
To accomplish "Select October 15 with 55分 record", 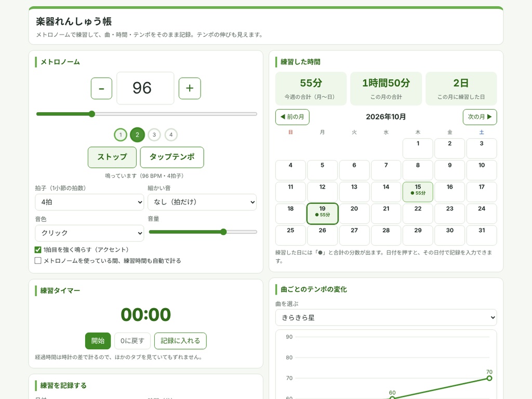I will [418, 192].
